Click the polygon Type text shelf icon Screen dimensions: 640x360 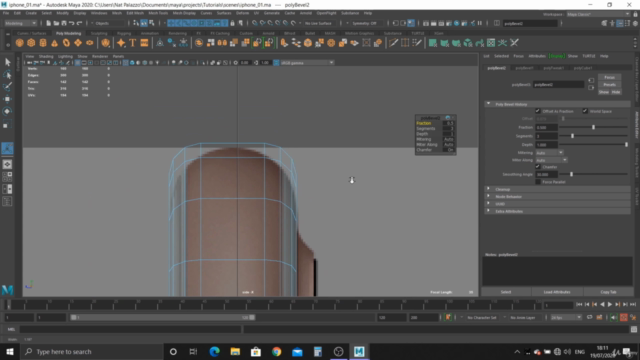tap(133, 43)
